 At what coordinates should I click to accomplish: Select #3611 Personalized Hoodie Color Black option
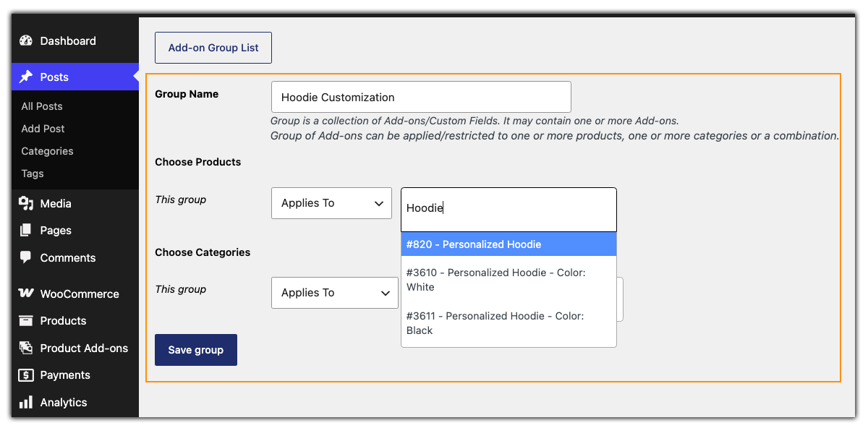[509, 323]
